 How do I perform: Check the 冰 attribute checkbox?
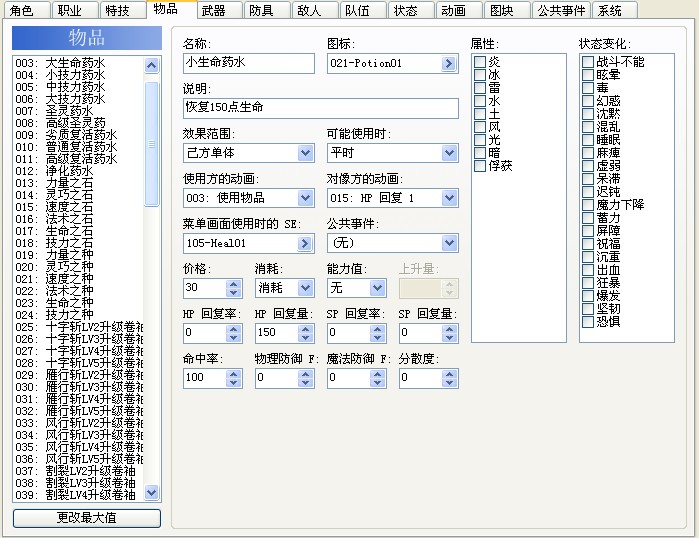click(x=480, y=74)
